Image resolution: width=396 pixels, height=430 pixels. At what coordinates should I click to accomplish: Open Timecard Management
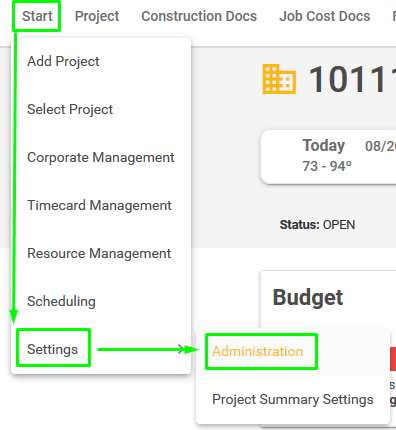(x=101, y=205)
